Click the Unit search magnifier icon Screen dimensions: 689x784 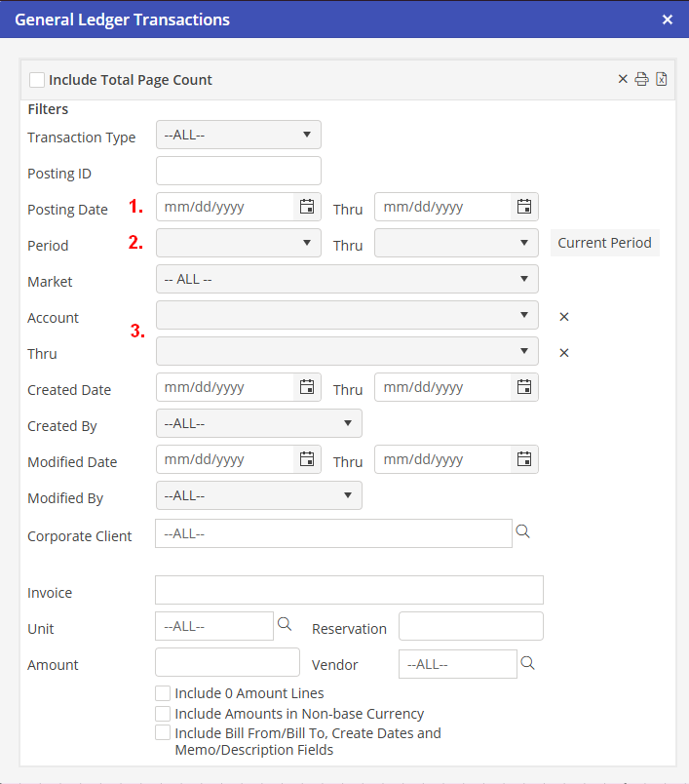[285, 624]
